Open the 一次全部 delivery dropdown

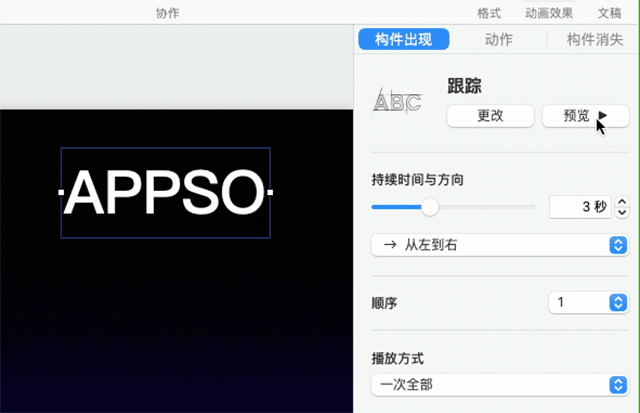(x=500, y=385)
